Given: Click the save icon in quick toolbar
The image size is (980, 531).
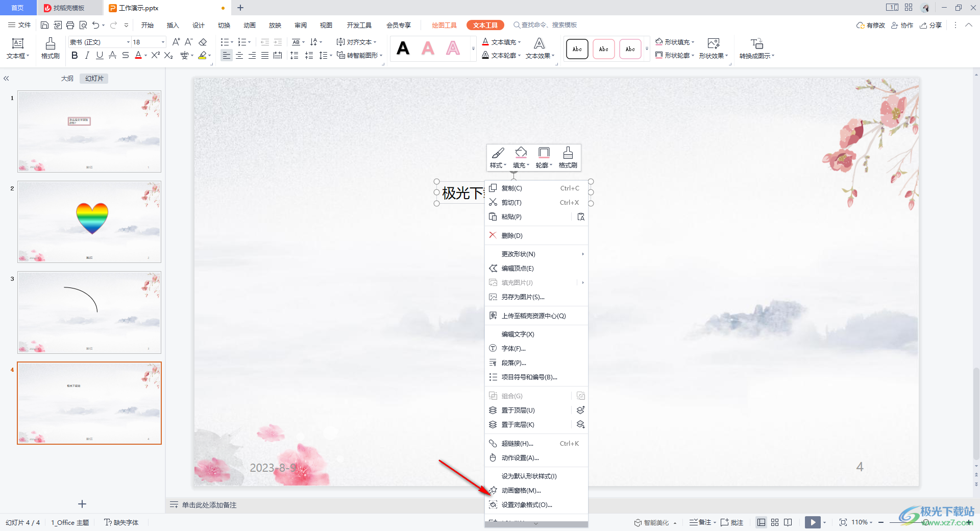Looking at the screenshot, I should pos(44,25).
